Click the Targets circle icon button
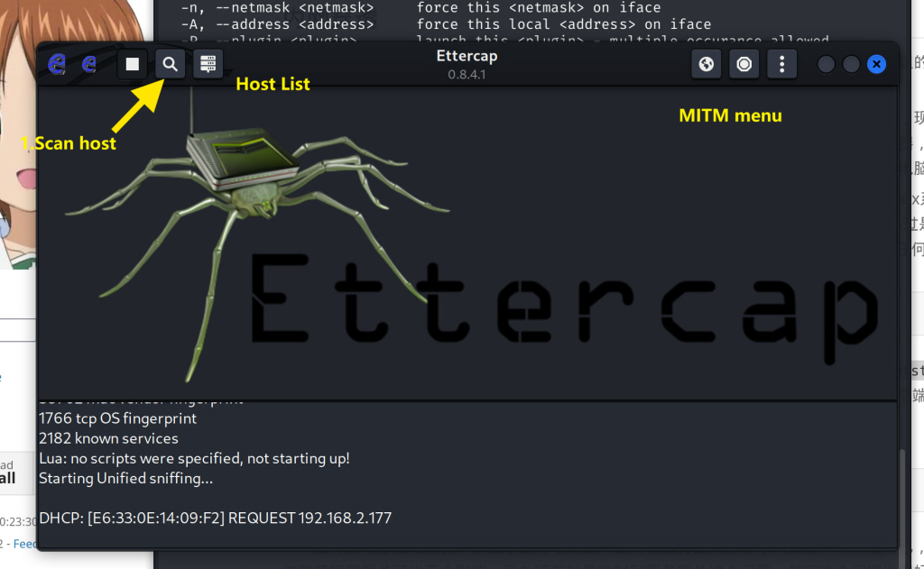The image size is (924, 569). pyautogui.click(x=744, y=64)
